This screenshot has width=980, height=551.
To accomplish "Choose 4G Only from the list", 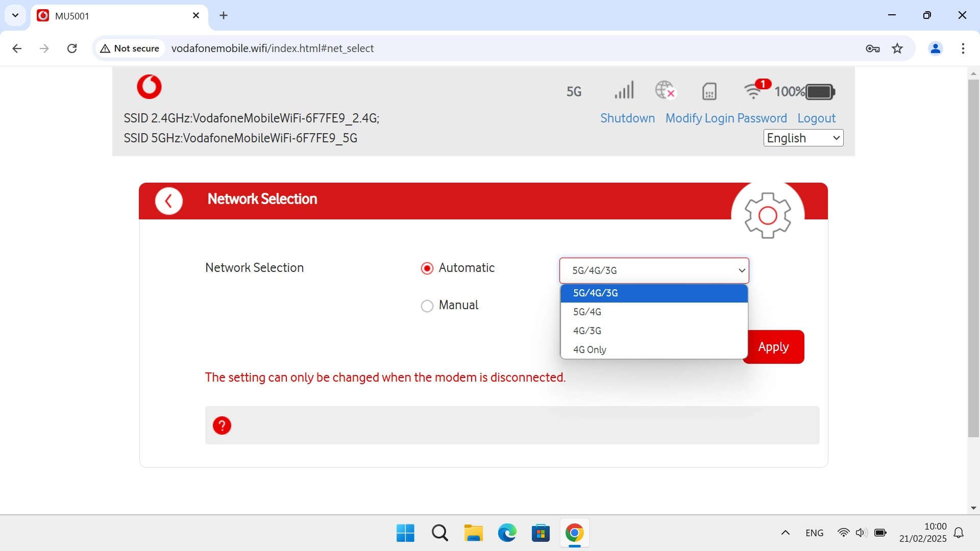I will [x=590, y=349].
